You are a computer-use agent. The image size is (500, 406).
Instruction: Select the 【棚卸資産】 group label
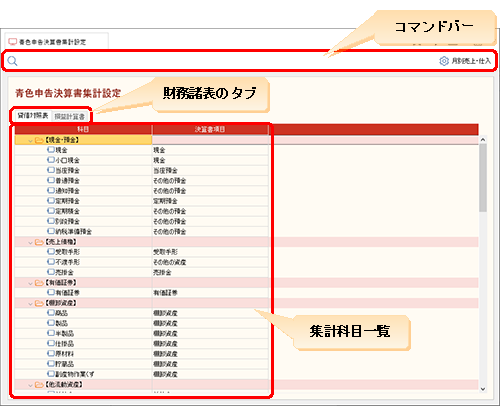(61, 303)
